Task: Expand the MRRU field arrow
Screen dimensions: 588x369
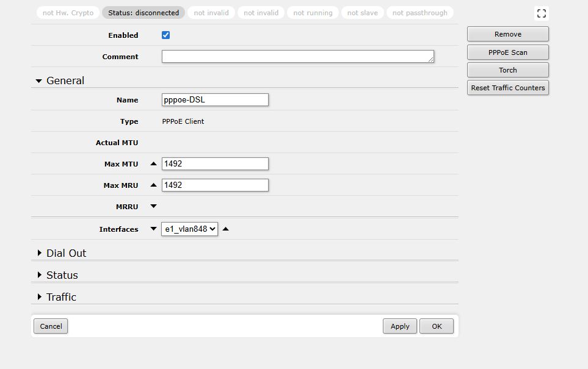Action: tap(153, 206)
